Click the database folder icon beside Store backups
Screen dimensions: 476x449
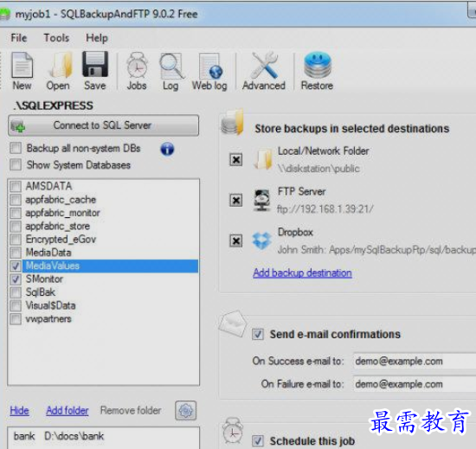tap(233, 123)
